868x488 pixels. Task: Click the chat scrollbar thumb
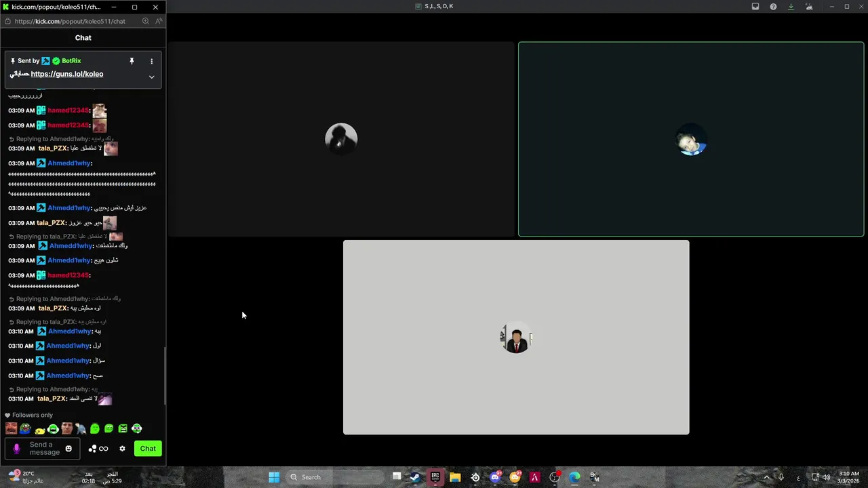pos(165,376)
